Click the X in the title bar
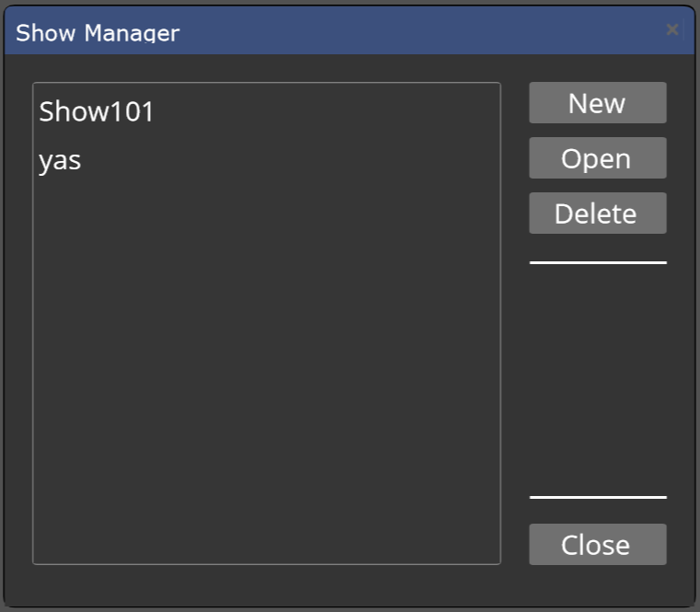700x612 pixels. pyautogui.click(x=671, y=30)
